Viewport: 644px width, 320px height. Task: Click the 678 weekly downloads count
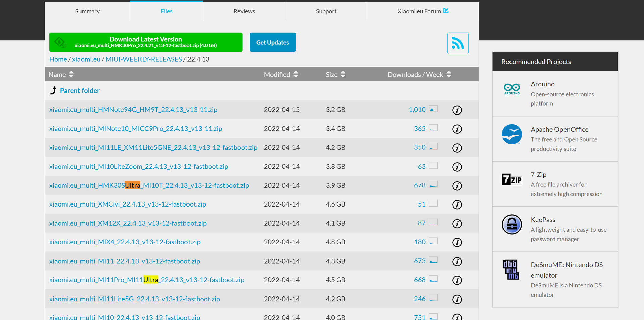[420, 185]
